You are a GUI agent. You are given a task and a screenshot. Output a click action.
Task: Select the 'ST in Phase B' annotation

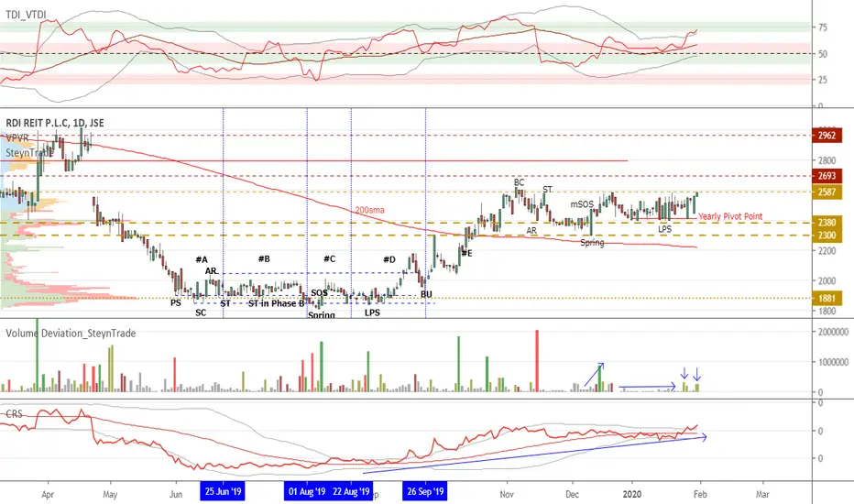point(276,303)
